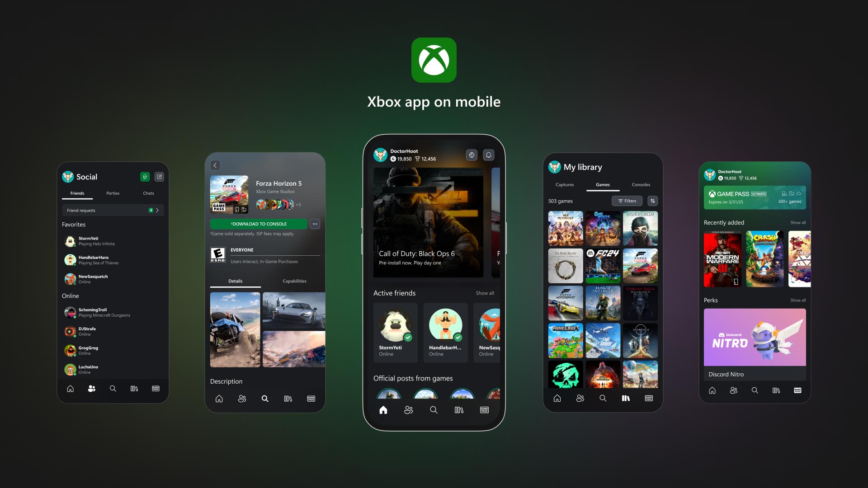Select the Search icon in library view
The height and width of the screenshot is (488, 868).
coord(603,398)
